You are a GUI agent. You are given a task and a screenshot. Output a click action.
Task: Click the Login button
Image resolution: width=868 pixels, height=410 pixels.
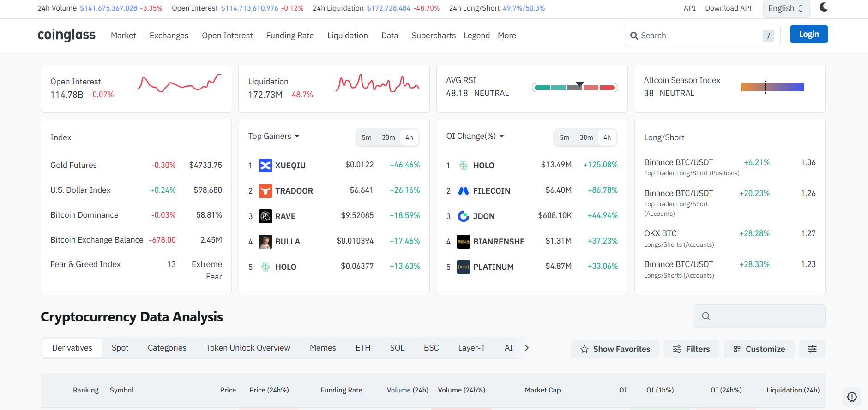click(809, 34)
